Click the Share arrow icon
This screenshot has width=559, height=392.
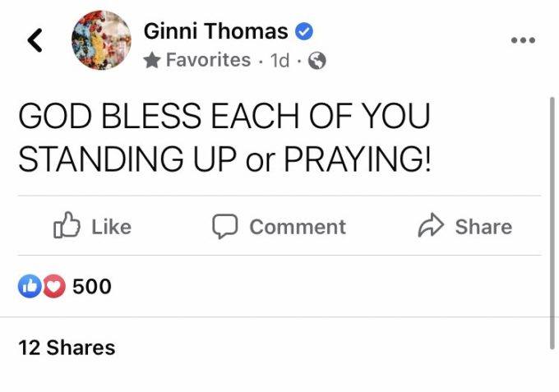pyautogui.click(x=432, y=226)
